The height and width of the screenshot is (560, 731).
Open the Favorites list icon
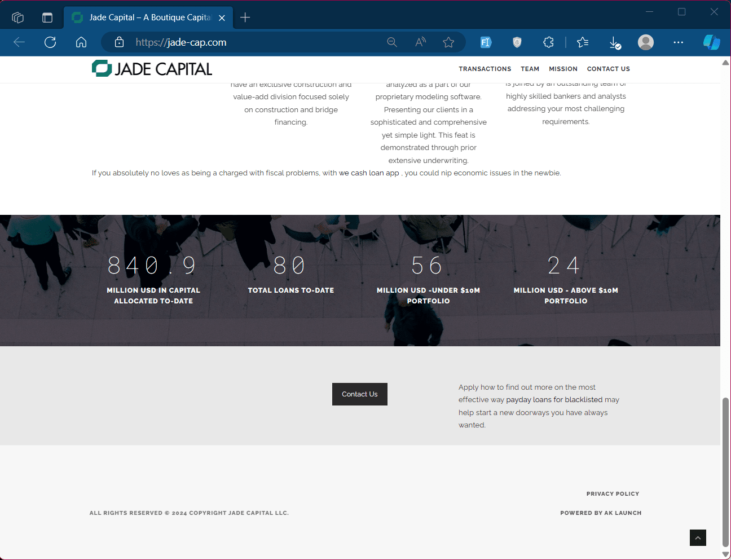pos(583,42)
